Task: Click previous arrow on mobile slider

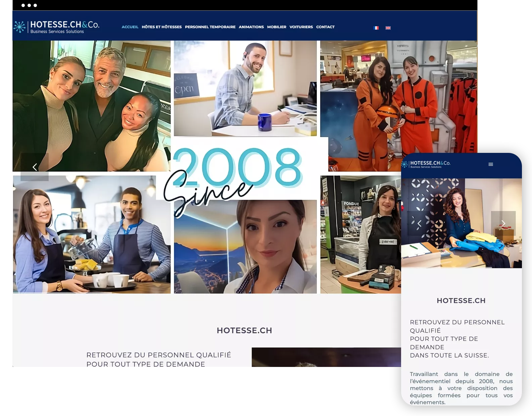Action: (x=419, y=223)
